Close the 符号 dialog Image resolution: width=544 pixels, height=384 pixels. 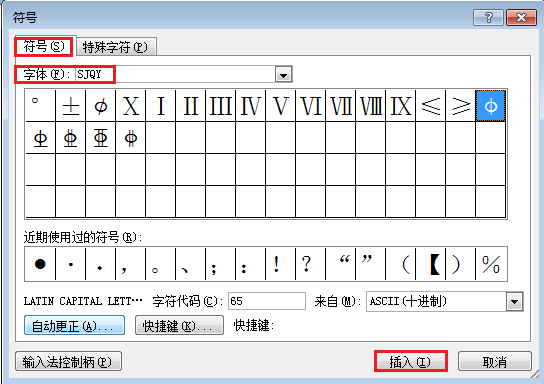(521, 17)
